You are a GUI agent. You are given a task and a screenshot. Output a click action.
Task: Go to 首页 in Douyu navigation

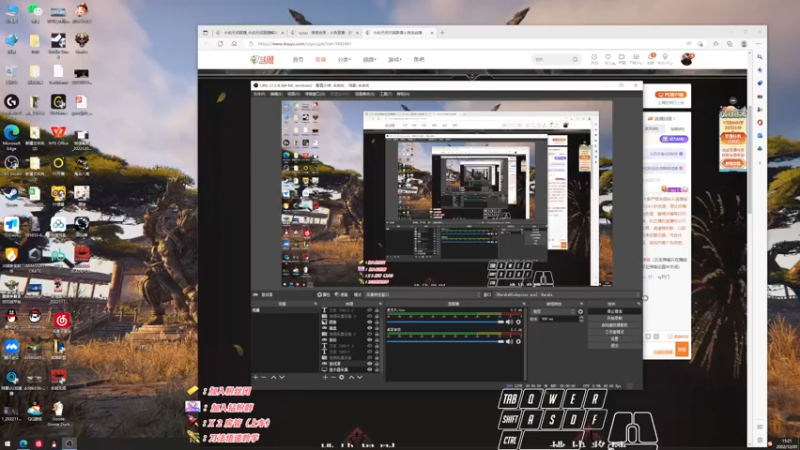coord(298,60)
